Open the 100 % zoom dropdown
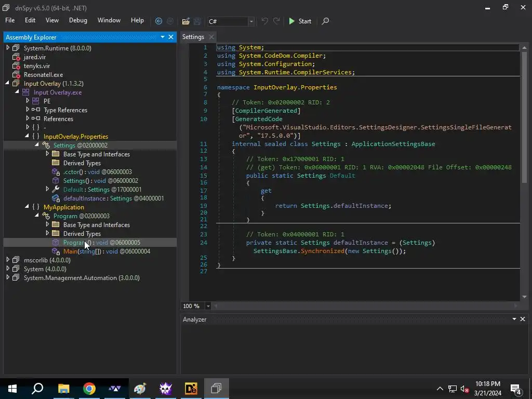Image resolution: width=532 pixels, height=399 pixels. (x=208, y=306)
